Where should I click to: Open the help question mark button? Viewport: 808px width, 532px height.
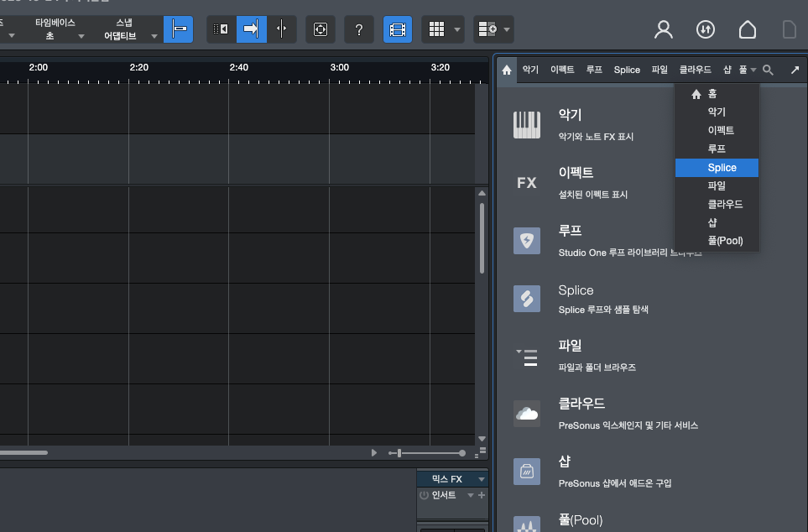coord(359,29)
